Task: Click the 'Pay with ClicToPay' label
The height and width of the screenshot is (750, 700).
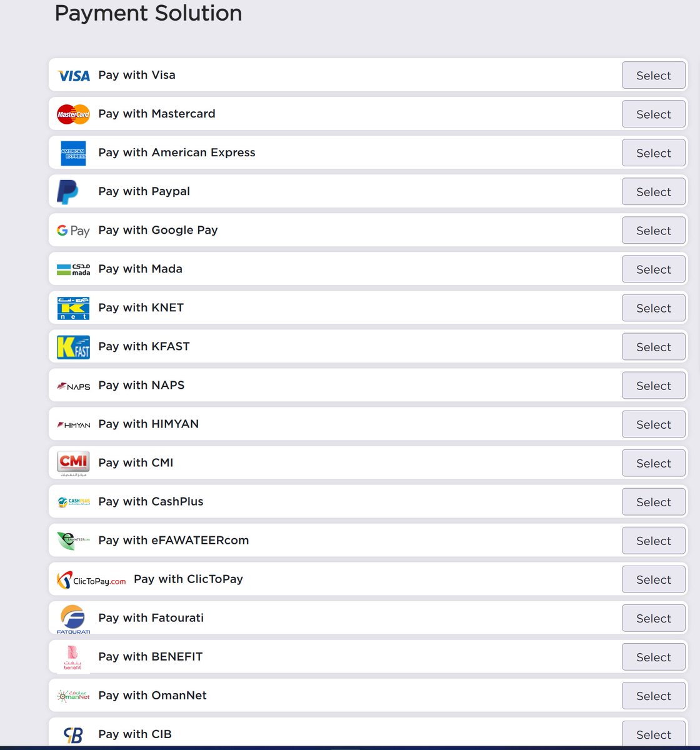Action: 188,579
